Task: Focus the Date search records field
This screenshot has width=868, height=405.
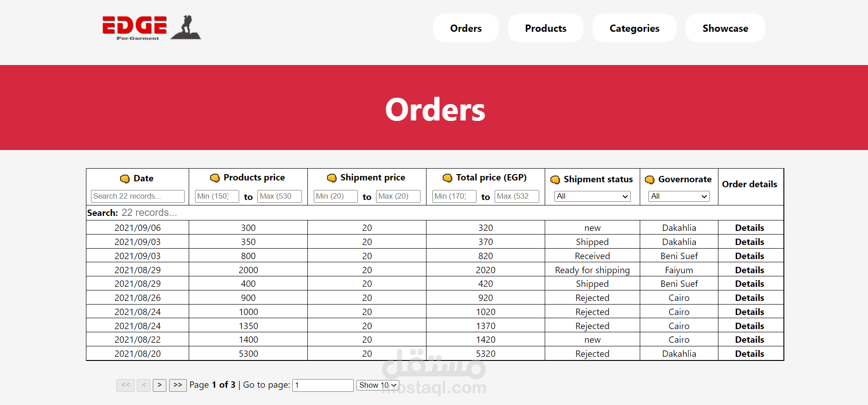Action: click(x=138, y=196)
